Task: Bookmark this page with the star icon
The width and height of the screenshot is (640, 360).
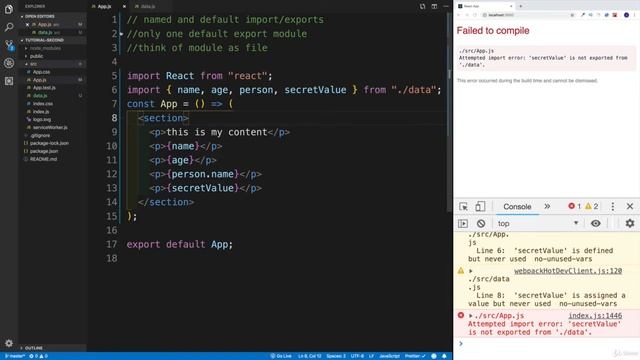Action: (572, 15)
